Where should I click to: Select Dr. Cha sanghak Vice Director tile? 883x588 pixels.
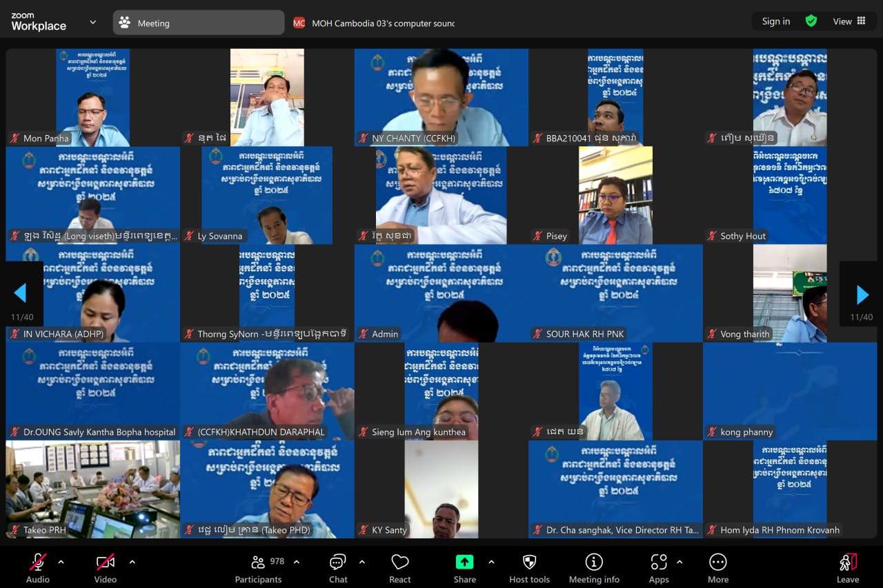point(615,490)
